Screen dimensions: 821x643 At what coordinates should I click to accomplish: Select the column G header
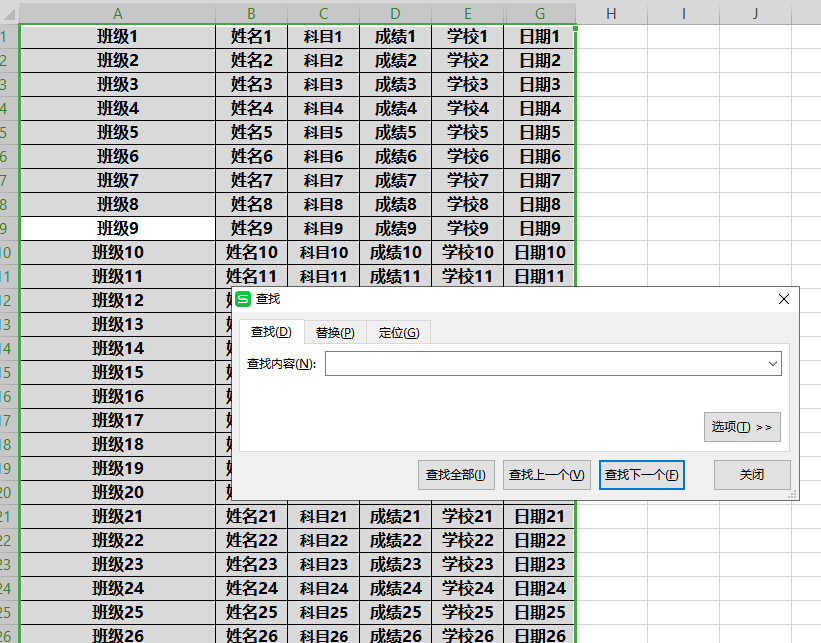[540, 12]
